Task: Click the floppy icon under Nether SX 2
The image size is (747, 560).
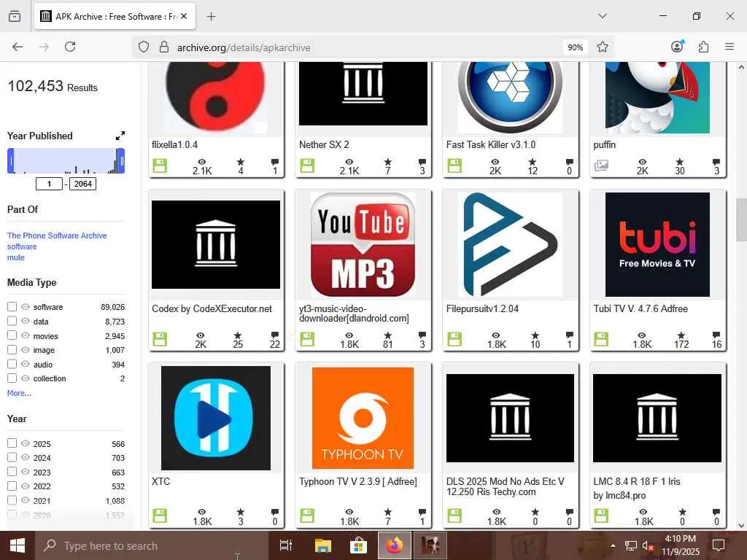Action: click(x=307, y=166)
